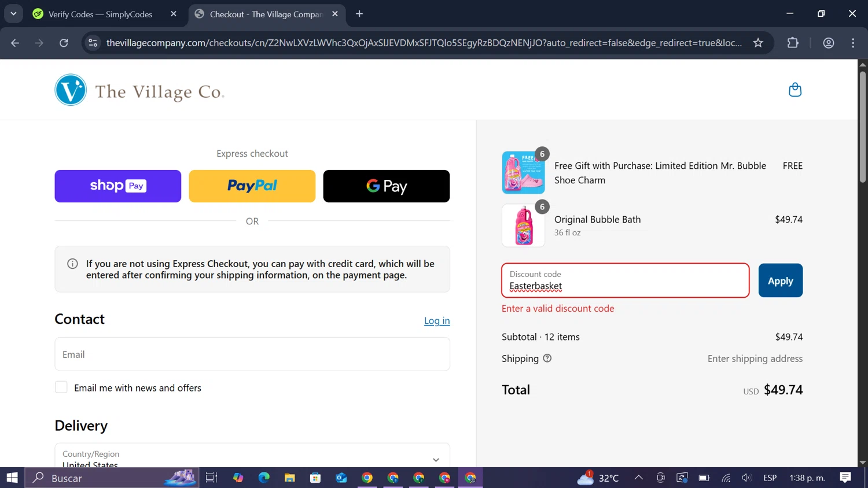The image size is (868, 488).
Task: Open the shopping bag cart icon
Action: click(x=795, y=90)
